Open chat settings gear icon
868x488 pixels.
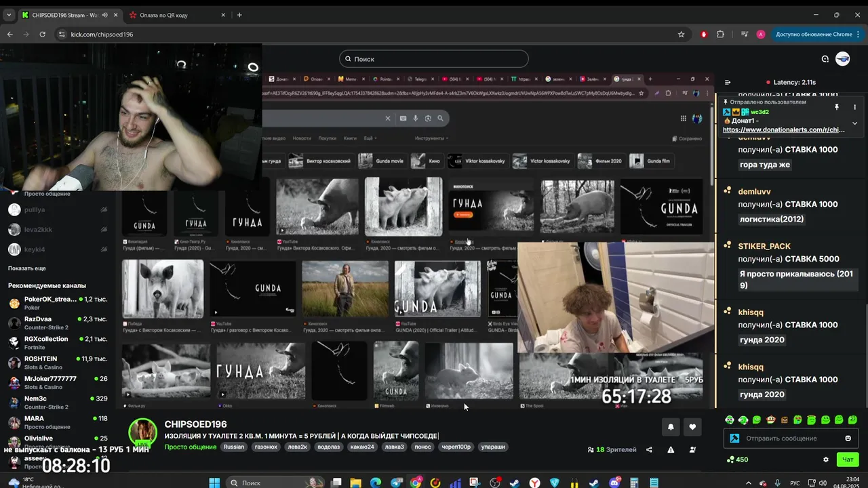[x=826, y=460]
